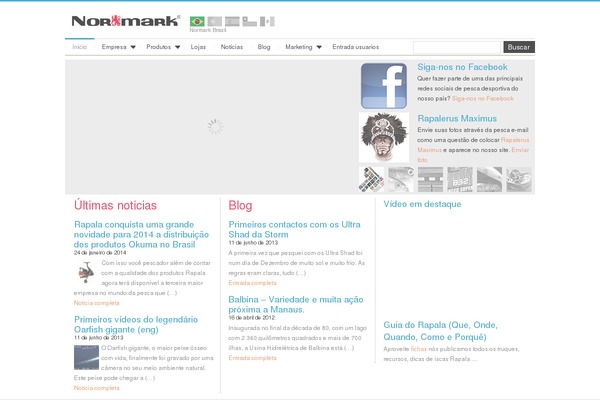600x400 pixels.
Task: Open the Balbina Manaus blog post title
Action: (x=296, y=304)
